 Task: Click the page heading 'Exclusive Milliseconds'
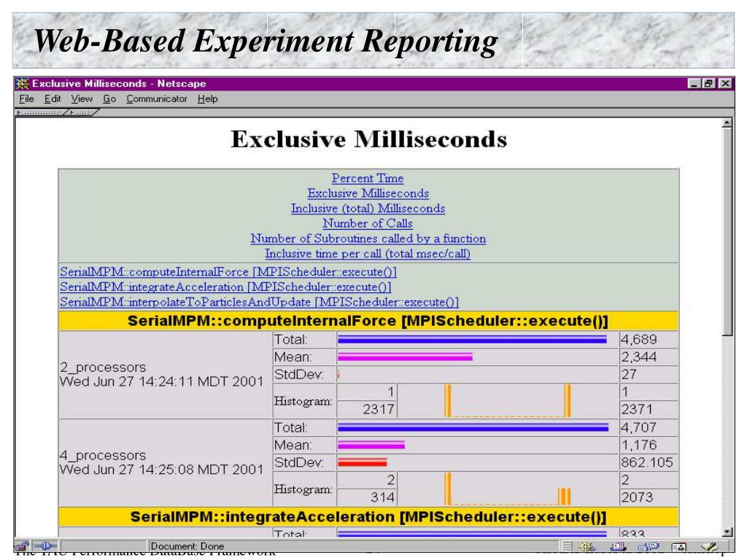tap(368, 139)
